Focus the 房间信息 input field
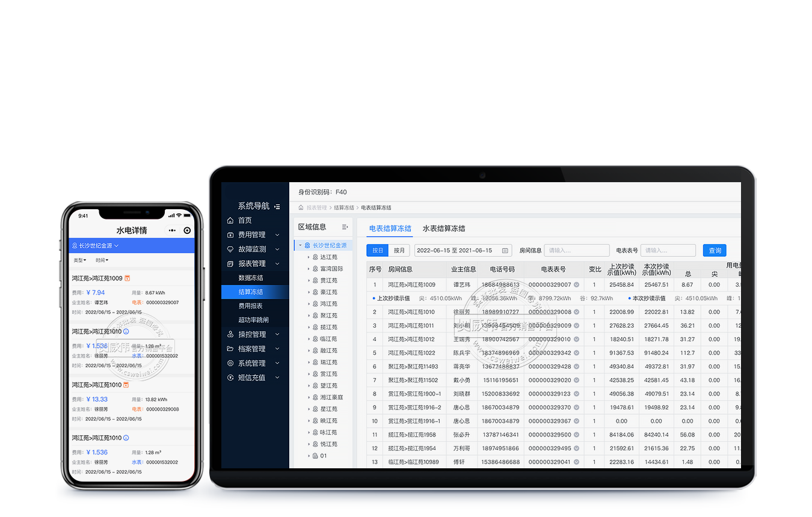The width and height of the screenshot is (812, 517). click(x=577, y=251)
